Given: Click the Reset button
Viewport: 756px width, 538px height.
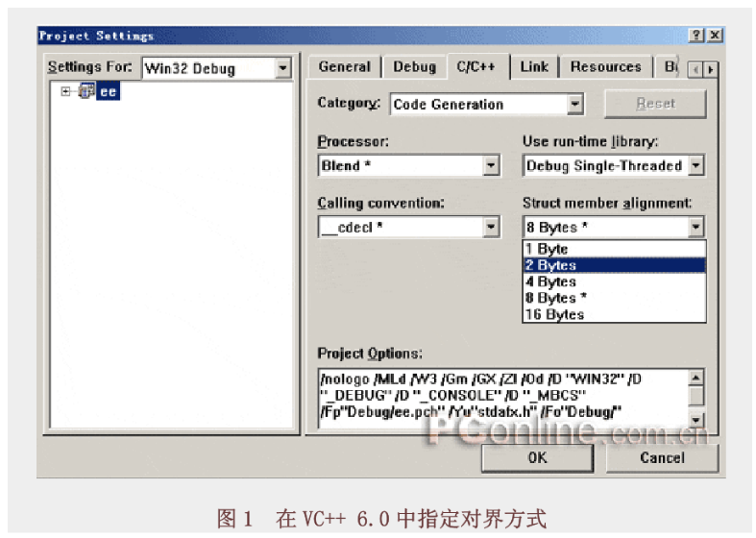Looking at the screenshot, I should coord(656,104).
